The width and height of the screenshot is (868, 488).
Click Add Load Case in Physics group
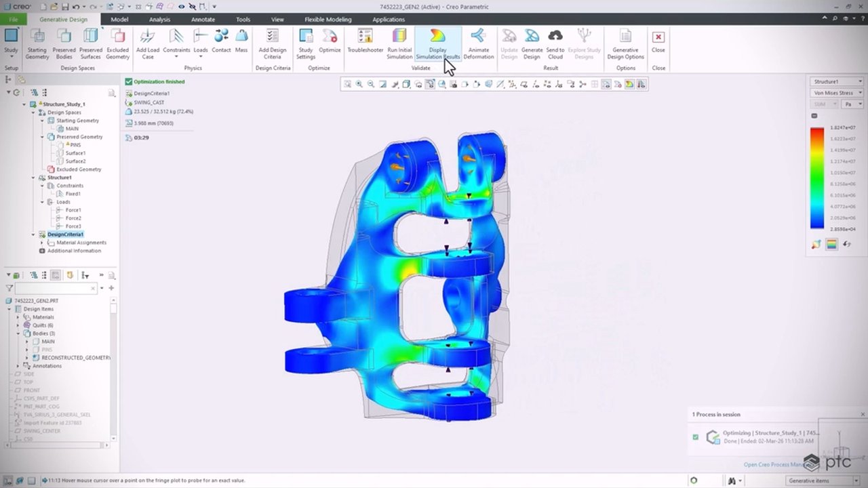click(x=147, y=44)
